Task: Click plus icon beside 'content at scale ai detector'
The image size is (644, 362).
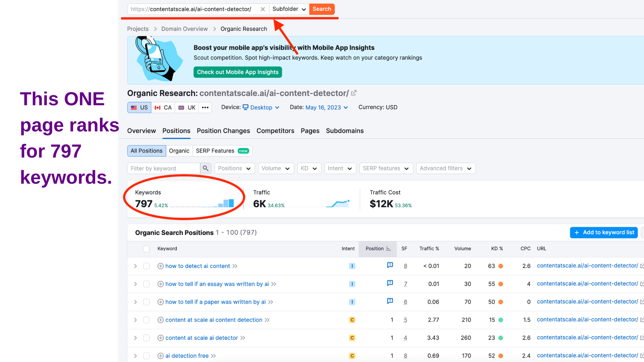Action: (x=160, y=338)
